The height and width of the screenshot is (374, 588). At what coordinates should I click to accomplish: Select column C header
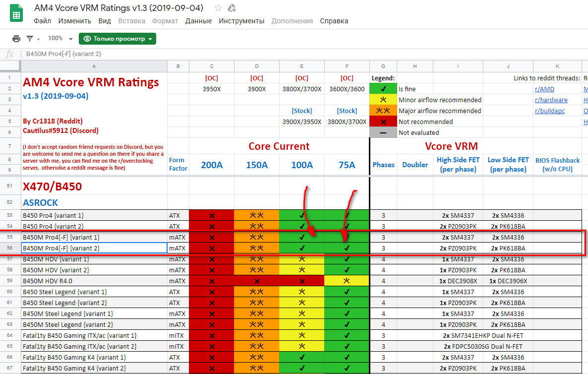pos(212,66)
